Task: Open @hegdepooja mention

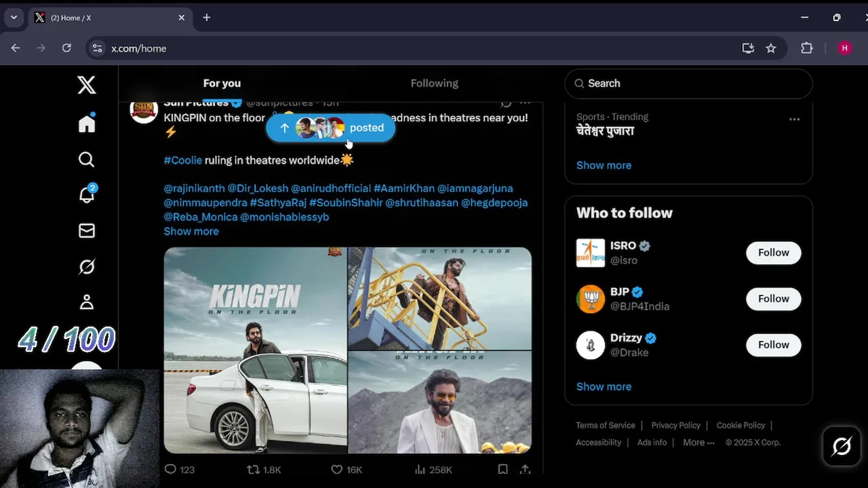Action: [x=494, y=203]
